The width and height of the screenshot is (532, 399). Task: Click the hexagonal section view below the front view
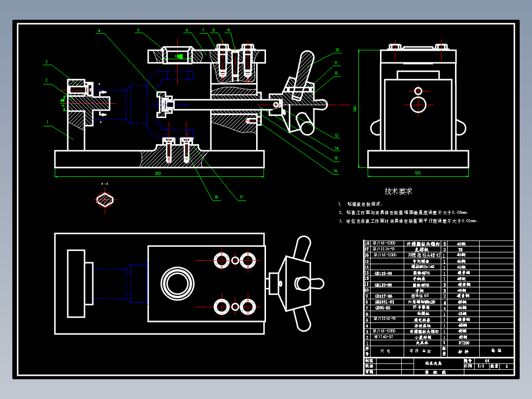point(105,199)
